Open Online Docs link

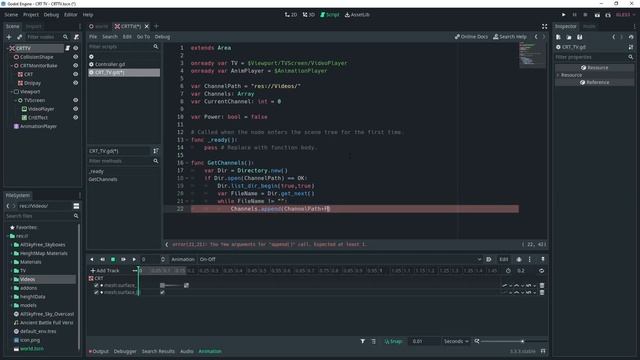point(471,37)
